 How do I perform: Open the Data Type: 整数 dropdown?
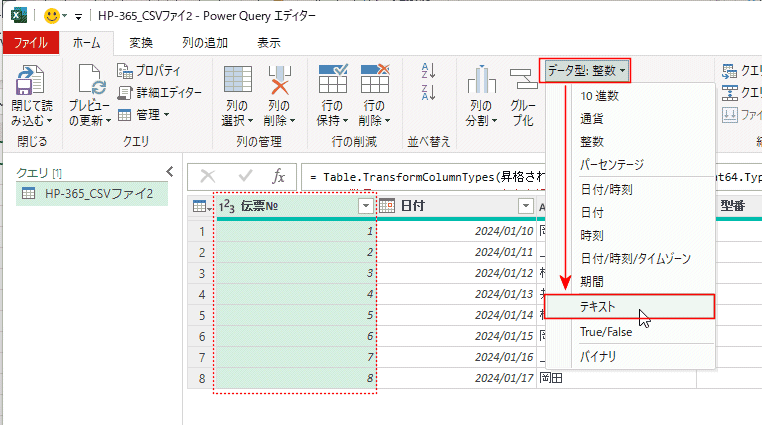tap(587, 70)
